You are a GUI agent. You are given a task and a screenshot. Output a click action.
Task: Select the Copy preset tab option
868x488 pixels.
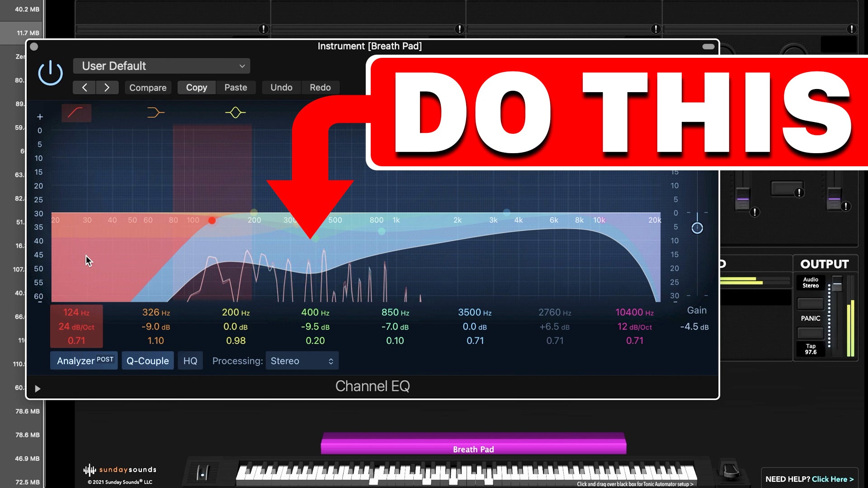196,87
